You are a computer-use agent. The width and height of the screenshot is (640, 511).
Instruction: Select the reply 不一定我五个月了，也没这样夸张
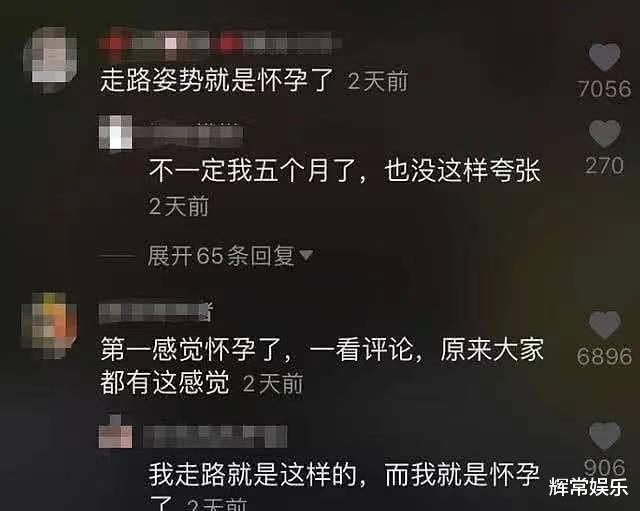click(345, 170)
